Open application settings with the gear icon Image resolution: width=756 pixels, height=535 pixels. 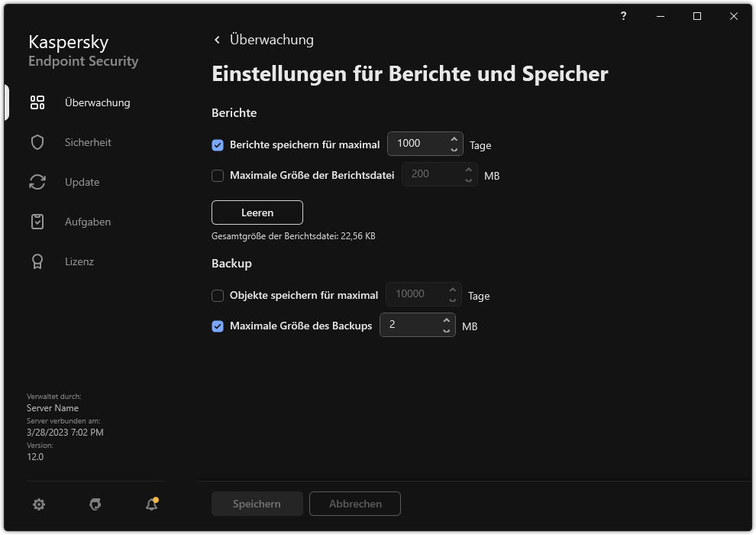[38, 504]
